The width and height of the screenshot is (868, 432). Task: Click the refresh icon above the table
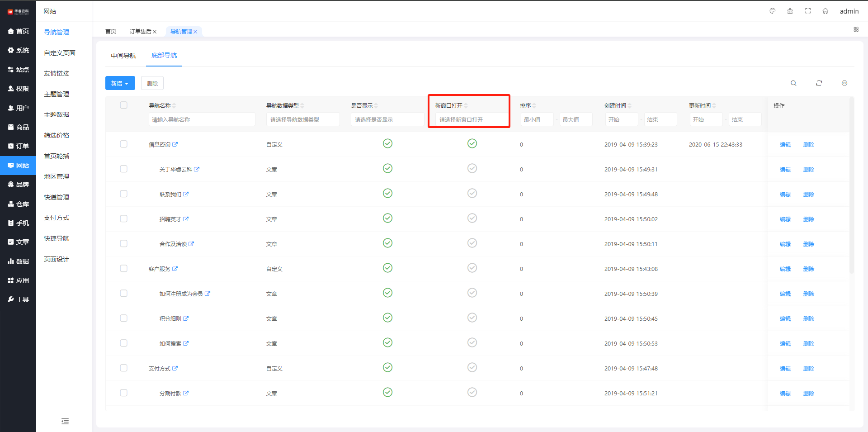[x=819, y=83]
